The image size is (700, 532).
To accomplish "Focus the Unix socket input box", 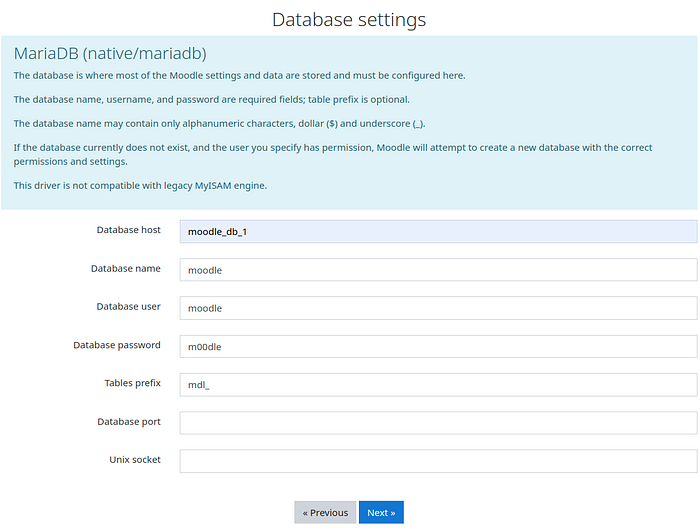I will pyautogui.click(x=438, y=461).
